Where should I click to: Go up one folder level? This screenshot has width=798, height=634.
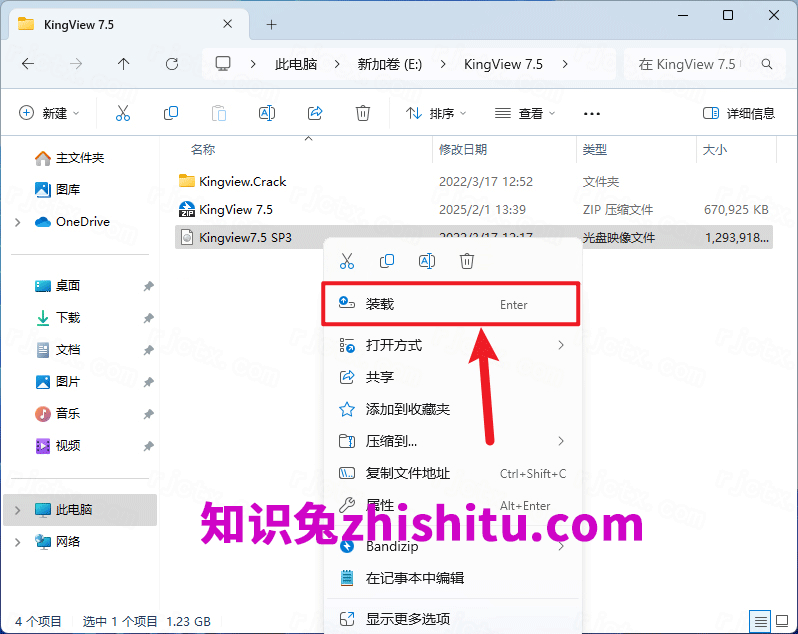click(x=124, y=64)
